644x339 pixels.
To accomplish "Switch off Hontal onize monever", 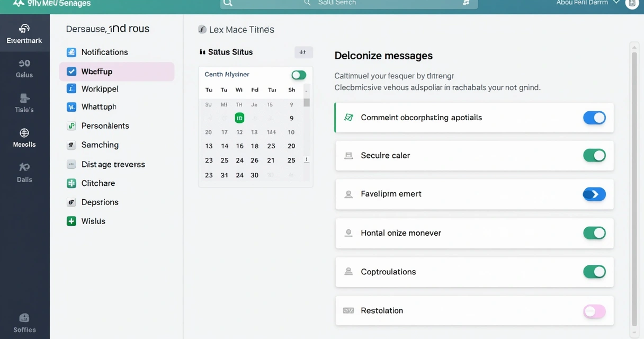I will pyautogui.click(x=594, y=233).
